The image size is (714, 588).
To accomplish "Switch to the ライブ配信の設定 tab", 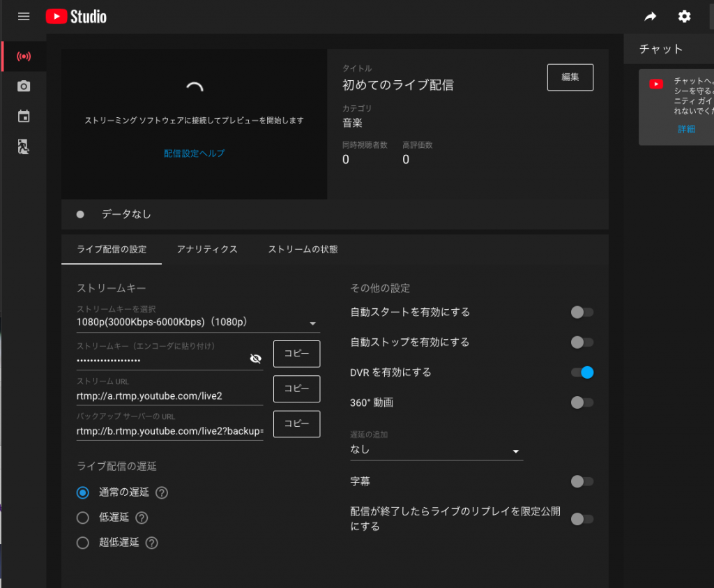I will [112, 250].
